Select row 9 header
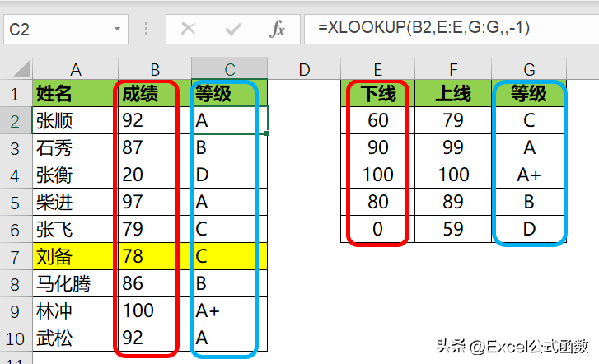 [16, 310]
